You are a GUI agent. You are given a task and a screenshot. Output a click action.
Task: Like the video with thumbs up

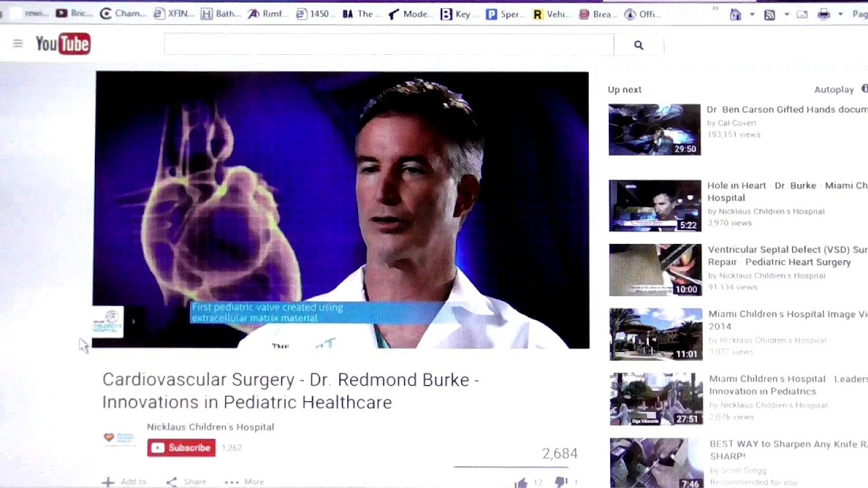coord(521,483)
